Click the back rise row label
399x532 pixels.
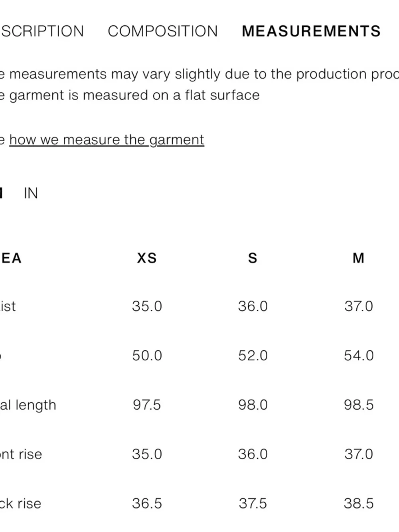(20, 503)
